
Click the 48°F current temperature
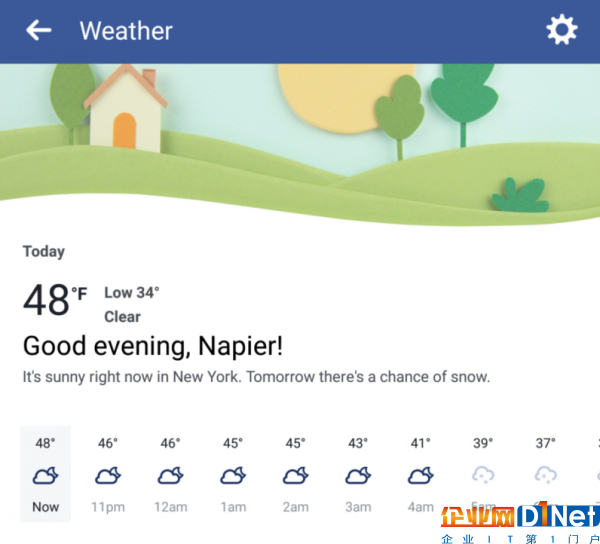(x=55, y=300)
